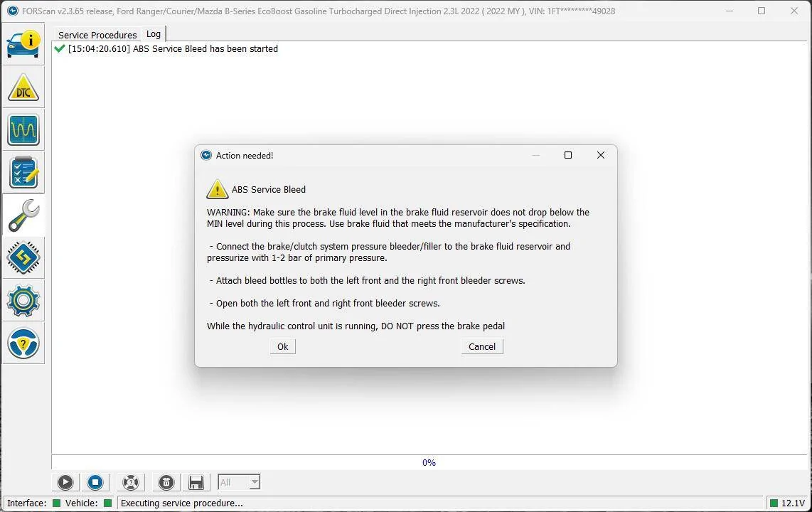
Task: Click the Stop button in bottom toolbar
Action: click(x=95, y=483)
